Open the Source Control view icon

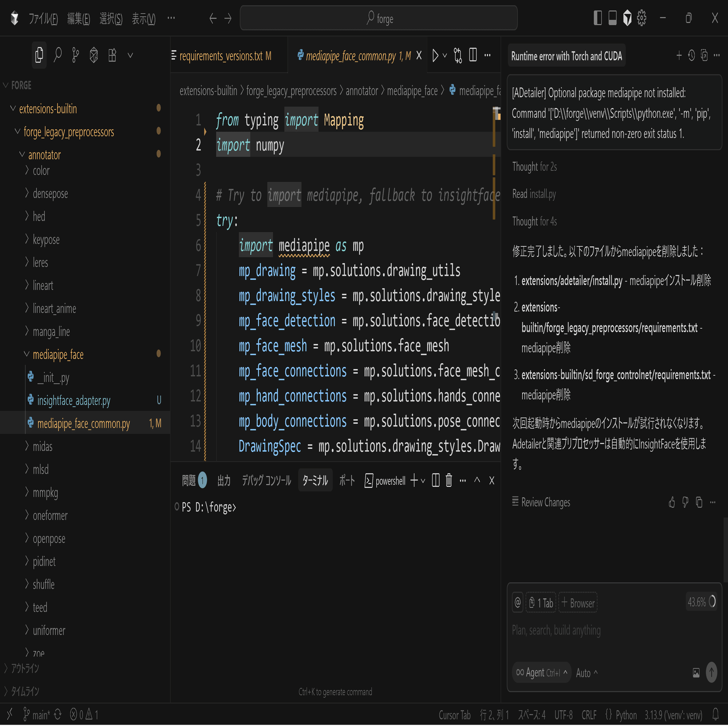tap(75, 55)
